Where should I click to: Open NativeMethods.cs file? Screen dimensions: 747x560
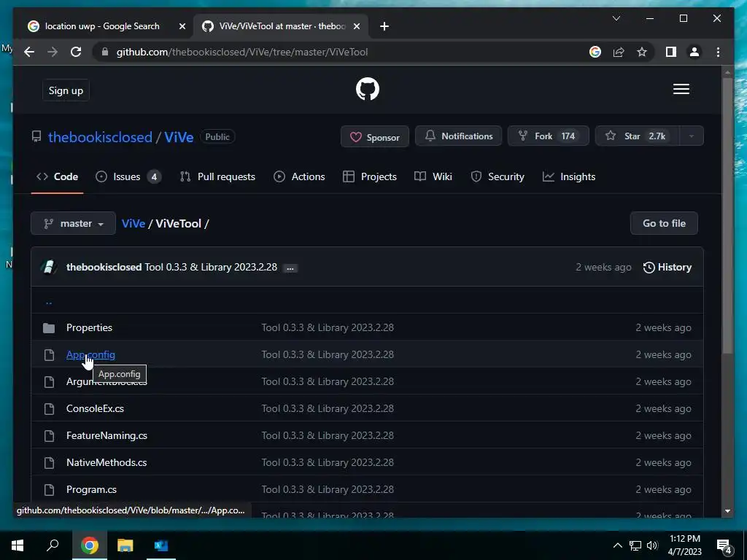pyautogui.click(x=107, y=462)
